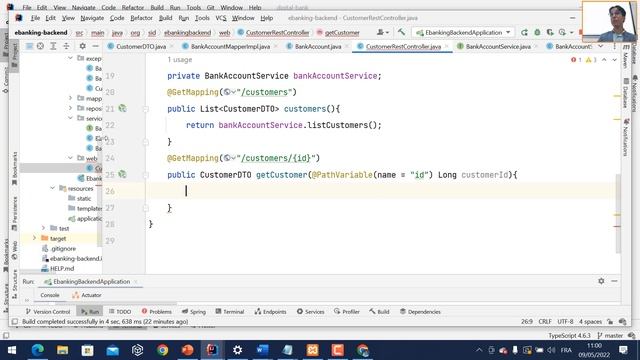640x360 pixels.
Task: Click the Build project hammer icon
Action: click(401, 32)
